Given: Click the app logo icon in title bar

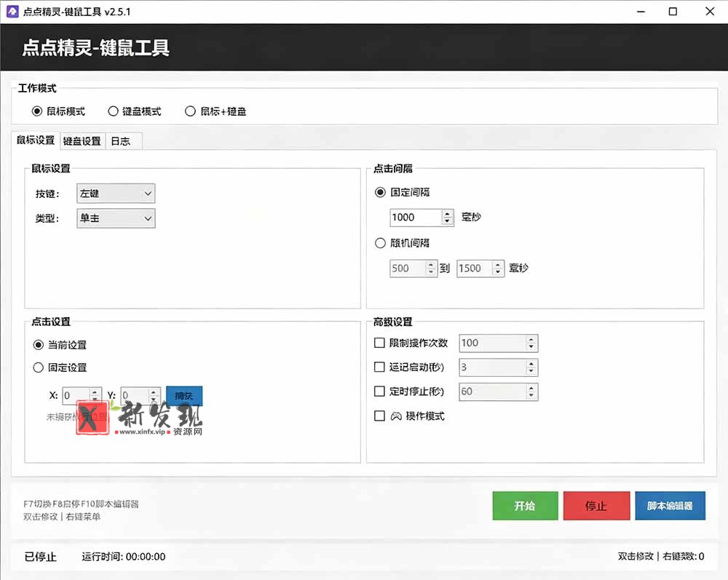Looking at the screenshot, I should pos(12,12).
